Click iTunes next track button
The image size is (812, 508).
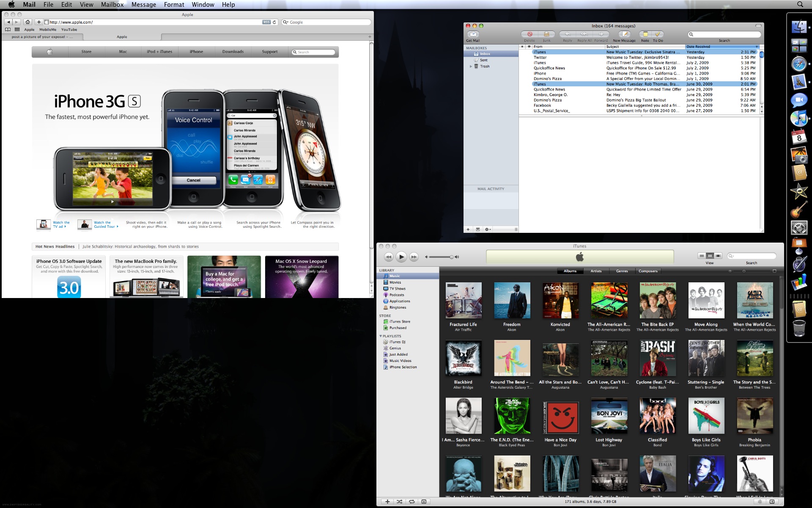click(x=414, y=257)
